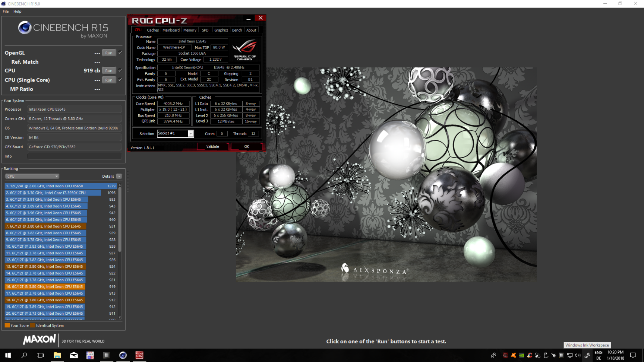Open the Mail app from the taskbar
Image resolution: width=644 pixels, height=362 pixels.
point(74,355)
